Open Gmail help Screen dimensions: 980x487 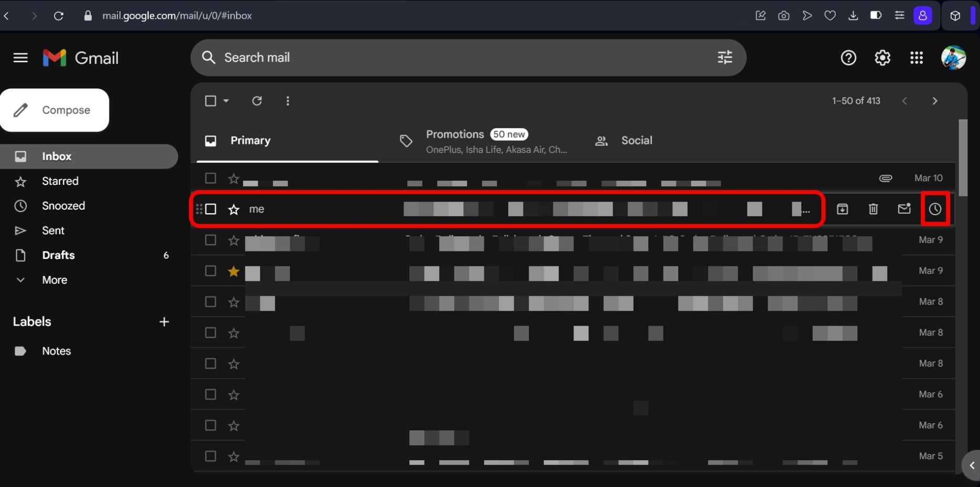[848, 58]
